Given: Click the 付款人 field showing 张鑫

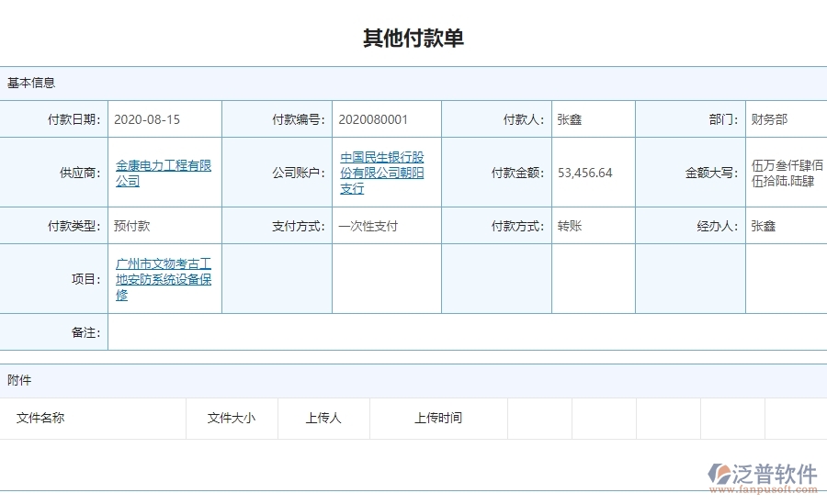Looking at the screenshot, I should (x=570, y=119).
